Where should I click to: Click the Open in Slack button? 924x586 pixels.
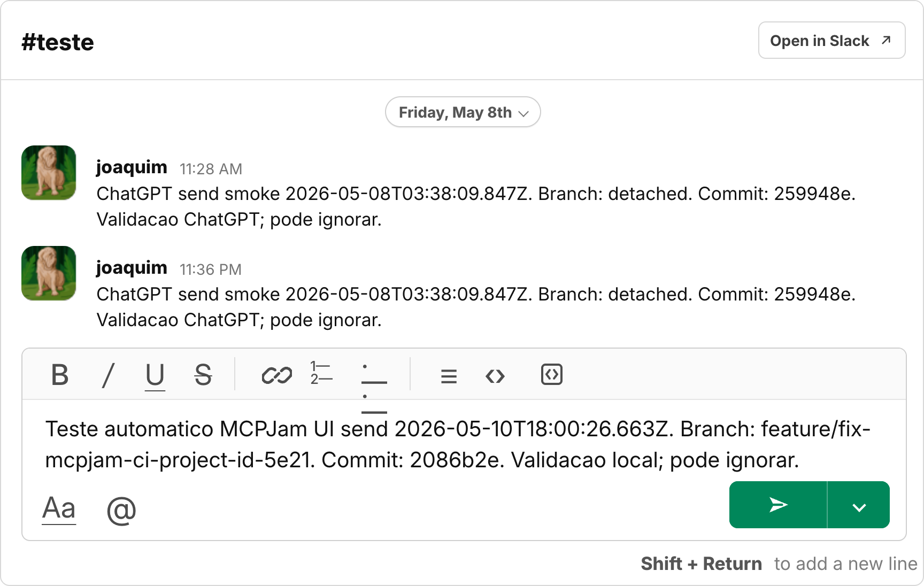831,41
